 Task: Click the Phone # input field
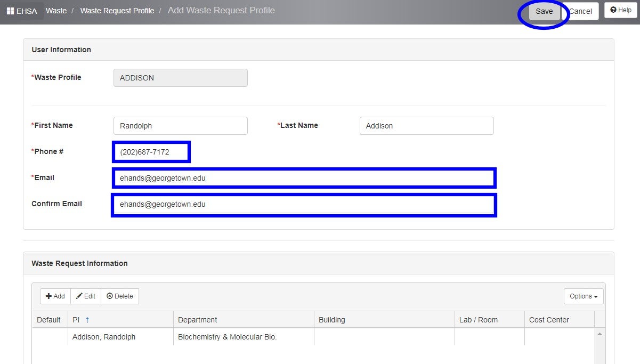tap(151, 151)
